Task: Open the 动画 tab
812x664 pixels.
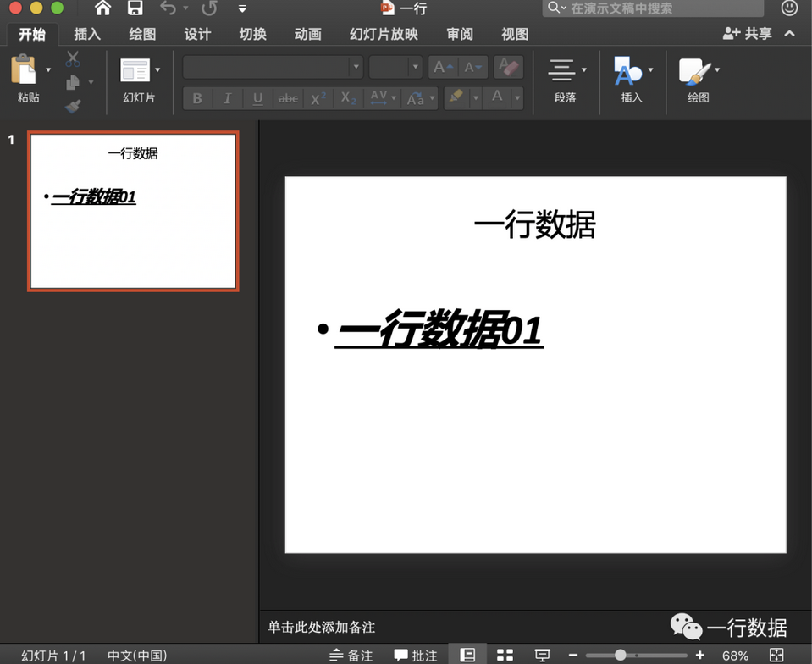Action: pyautogui.click(x=307, y=34)
